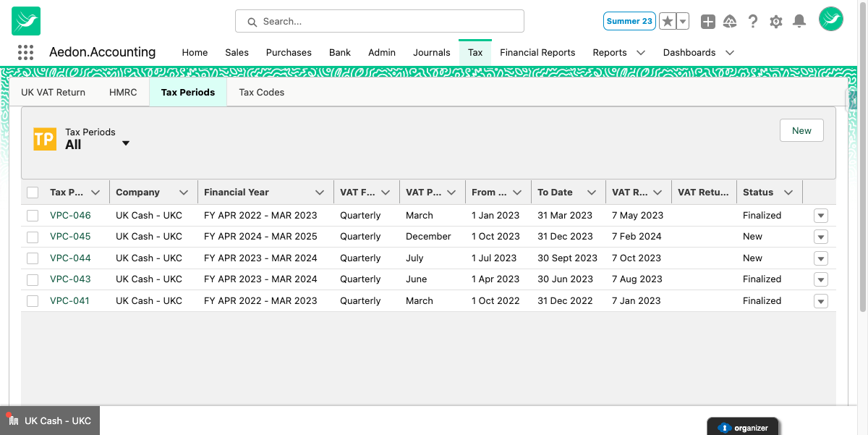This screenshot has height=435, width=868.
Task: Open Company column menu chevron
Action: (x=184, y=193)
